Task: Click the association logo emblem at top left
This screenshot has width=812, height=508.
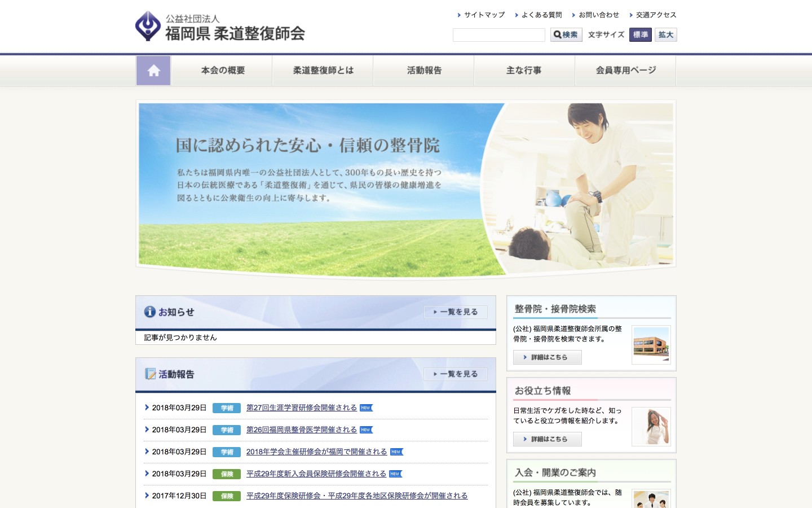Action: [x=148, y=26]
